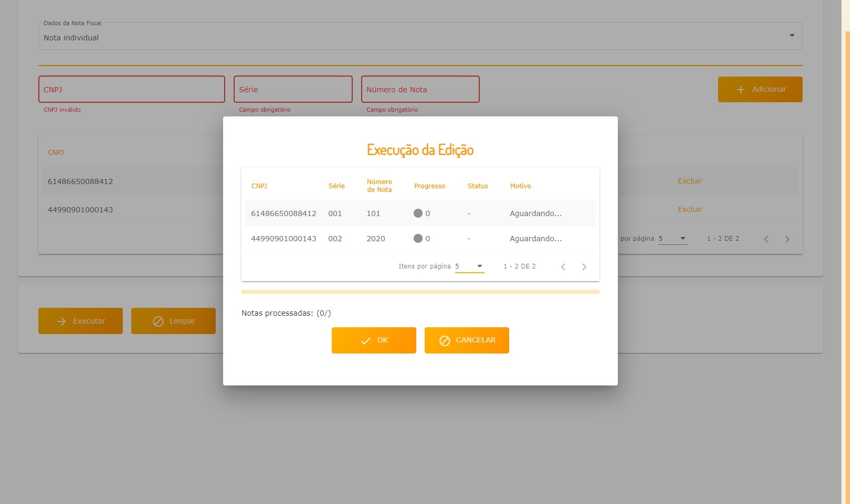Viewport: 853px width, 504px height.
Task: Click Excluir for CNPJ 44990901000143
Action: click(x=690, y=209)
